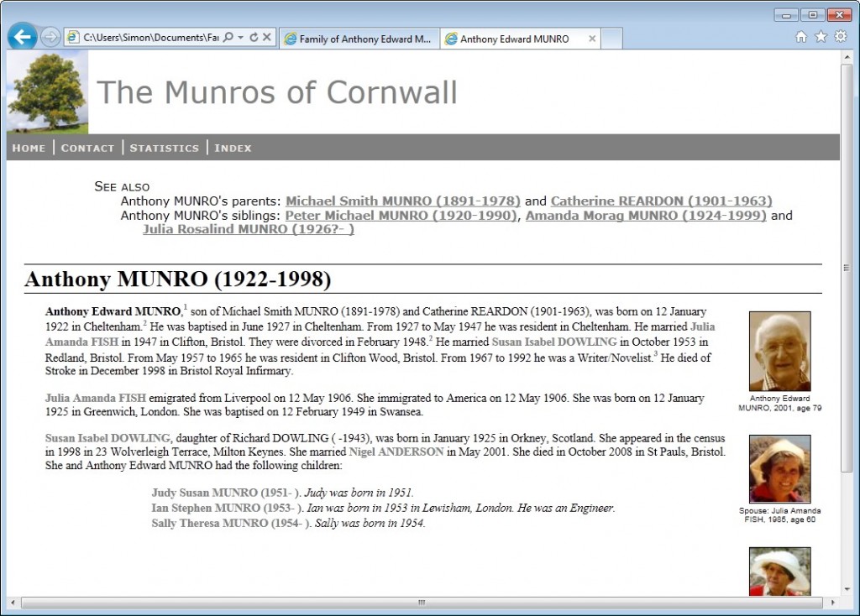The width and height of the screenshot is (860, 616).
Task: Open the partially visible third portrait photo
Action: click(x=780, y=572)
